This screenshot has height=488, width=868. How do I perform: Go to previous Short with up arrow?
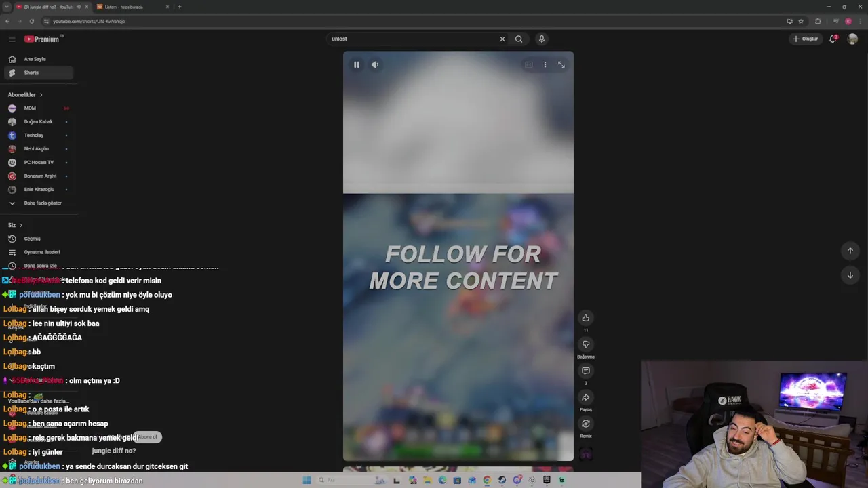click(850, 251)
